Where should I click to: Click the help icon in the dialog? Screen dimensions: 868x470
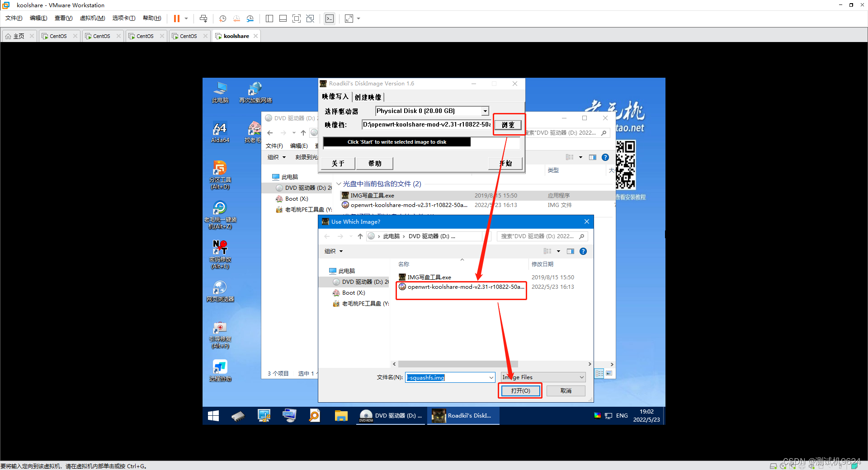583,251
